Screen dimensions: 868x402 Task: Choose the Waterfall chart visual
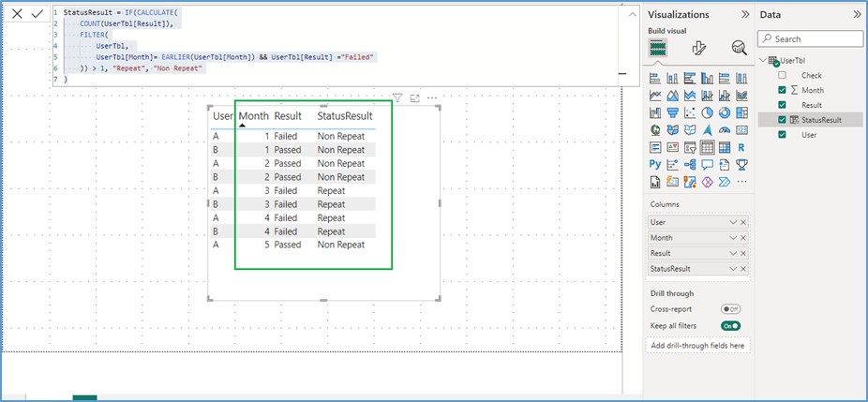(x=655, y=113)
